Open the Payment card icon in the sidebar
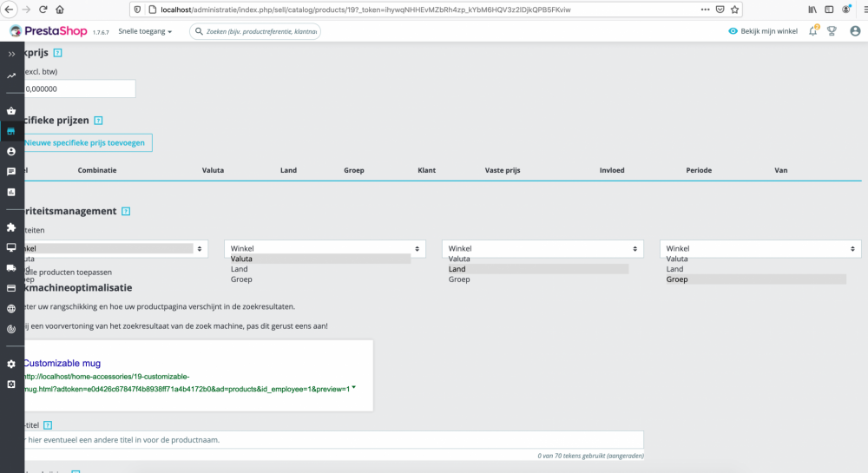This screenshot has width=868, height=473. coord(11,288)
